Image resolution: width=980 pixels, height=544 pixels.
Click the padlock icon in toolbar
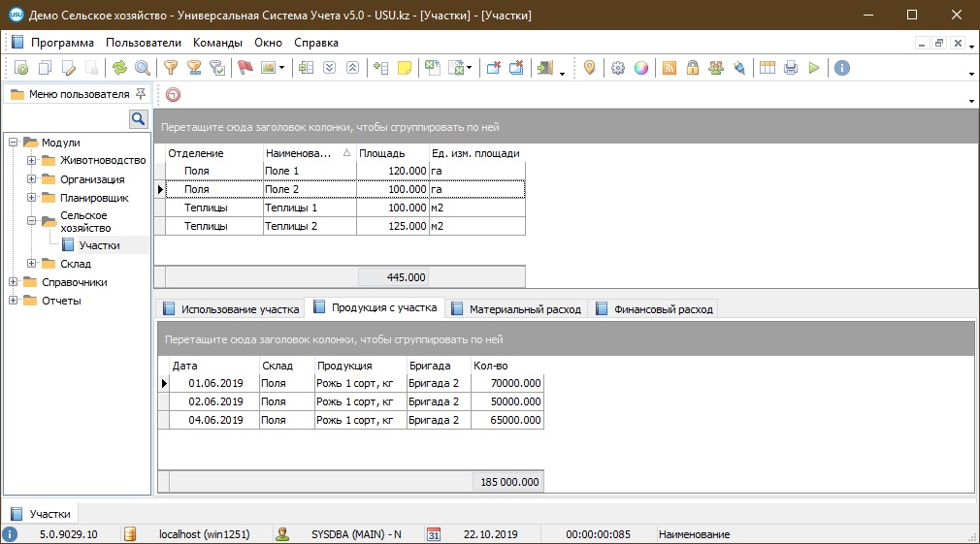[693, 68]
